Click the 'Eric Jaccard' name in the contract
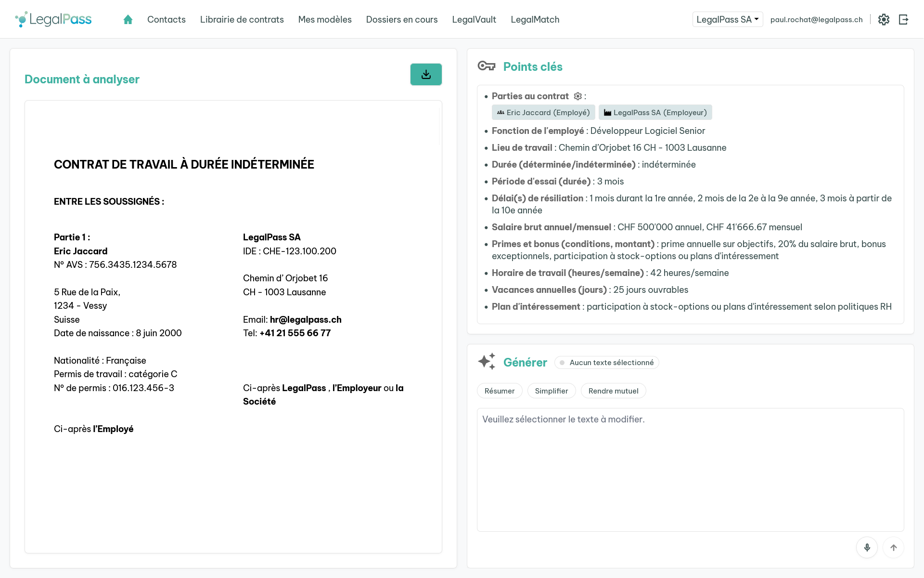This screenshot has height=578, width=924. coord(81,251)
